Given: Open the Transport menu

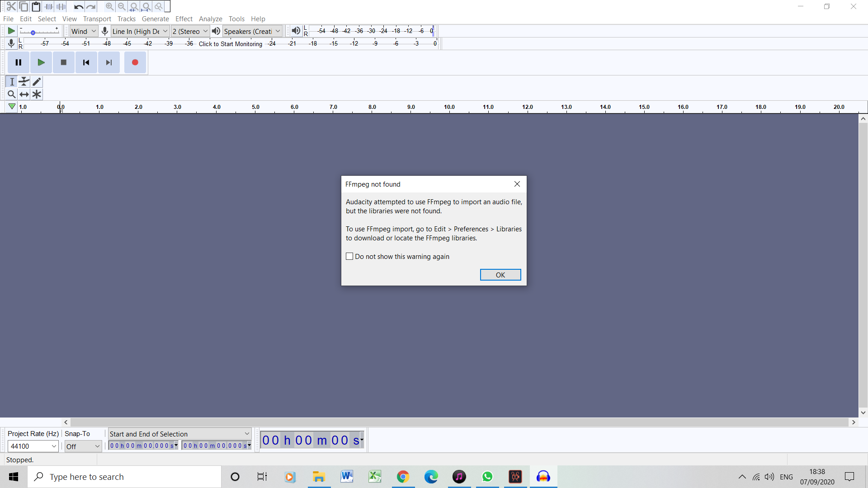Looking at the screenshot, I should pyautogui.click(x=97, y=19).
